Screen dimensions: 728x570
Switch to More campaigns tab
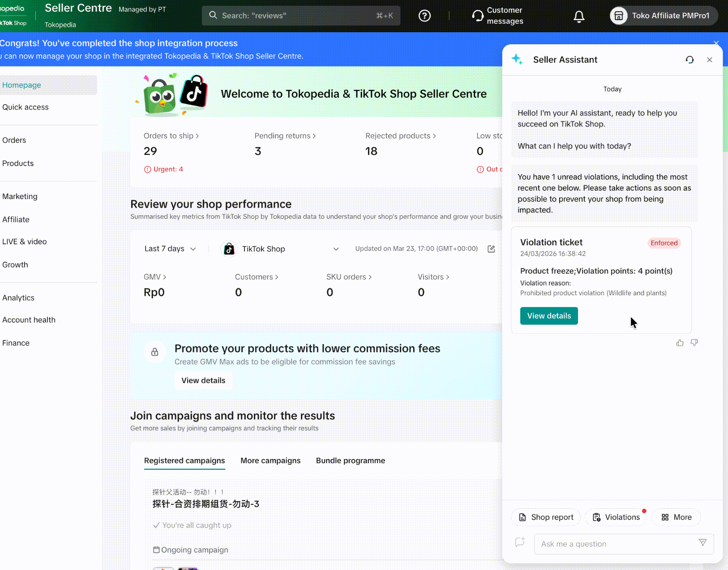click(x=270, y=460)
